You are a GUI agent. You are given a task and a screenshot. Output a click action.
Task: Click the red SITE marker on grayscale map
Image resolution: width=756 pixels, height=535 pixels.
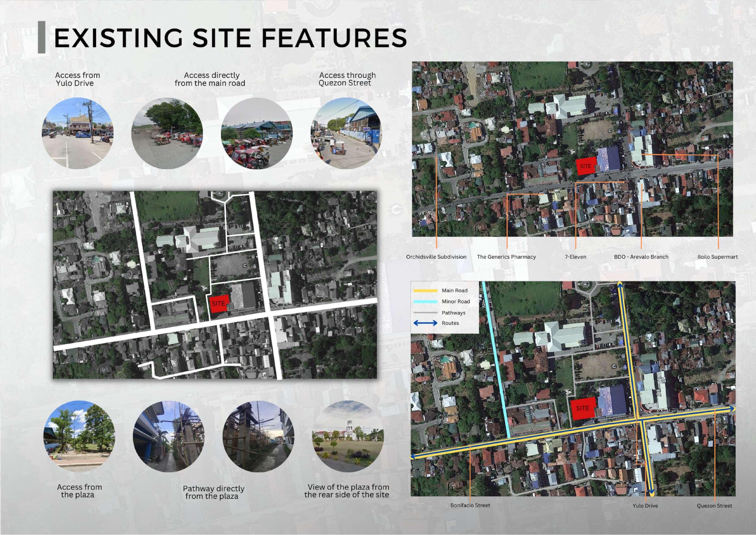pyautogui.click(x=218, y=304)
